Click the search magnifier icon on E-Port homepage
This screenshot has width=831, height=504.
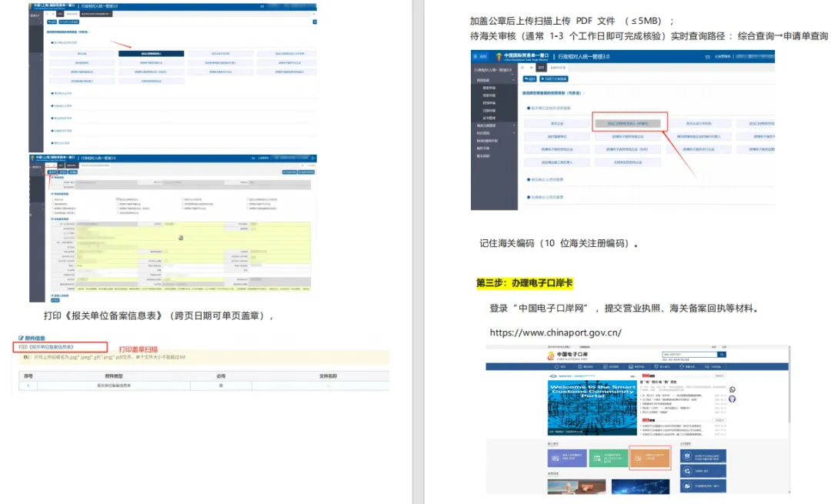pos(722,355)
